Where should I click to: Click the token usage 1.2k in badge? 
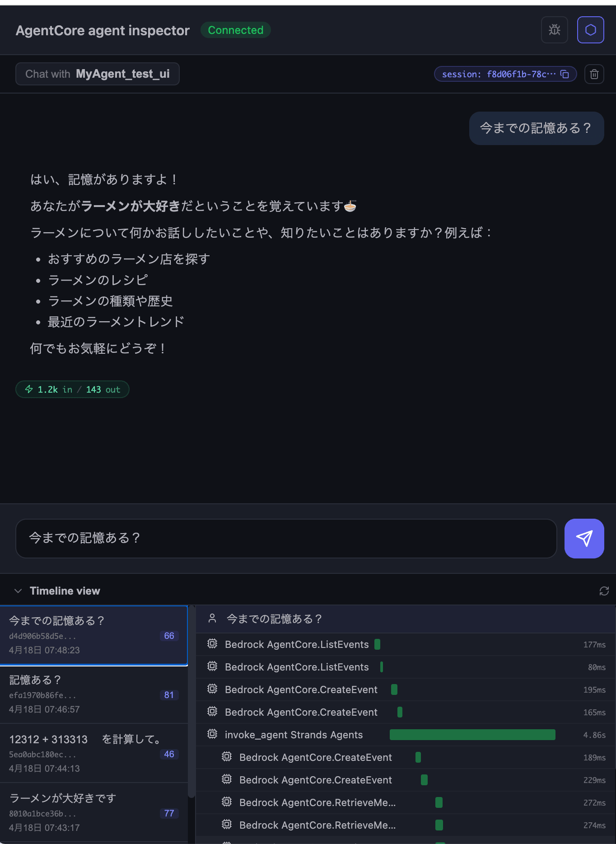(x=72, y=389)
